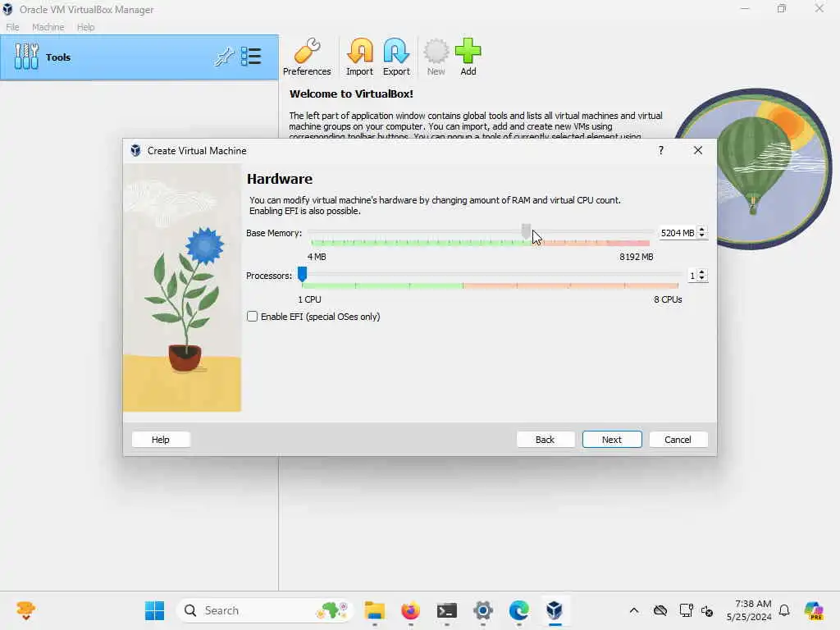Enable EFI (special OSes only) checkbox
The width and height of the screenshot is (840, 630).
coord(253,317)
